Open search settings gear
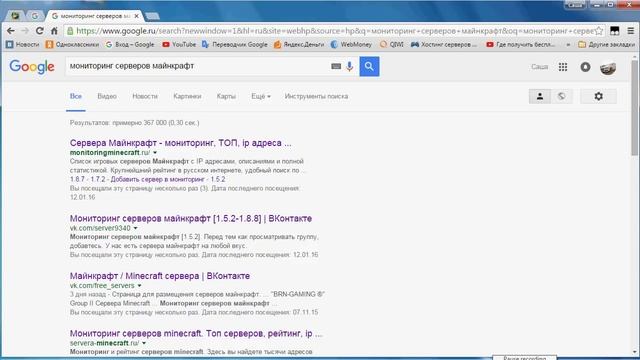This screenshot has width=640, height=360. point(598,96)
